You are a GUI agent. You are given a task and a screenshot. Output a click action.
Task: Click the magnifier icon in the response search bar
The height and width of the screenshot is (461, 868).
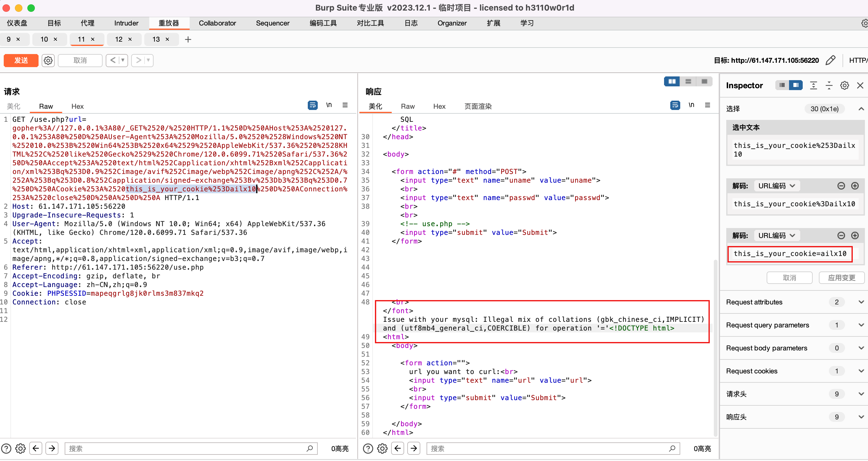pyautogui.click(x=672, y=449)
